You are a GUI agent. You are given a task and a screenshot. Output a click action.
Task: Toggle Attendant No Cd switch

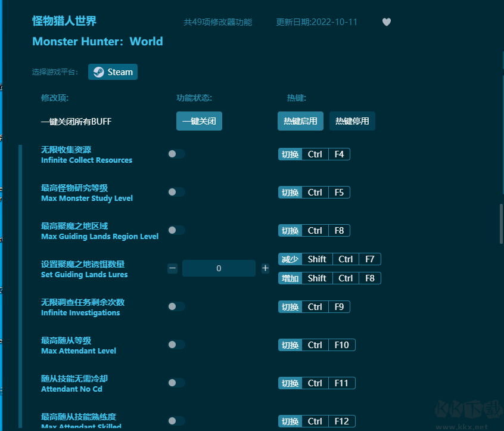(176, 383)
